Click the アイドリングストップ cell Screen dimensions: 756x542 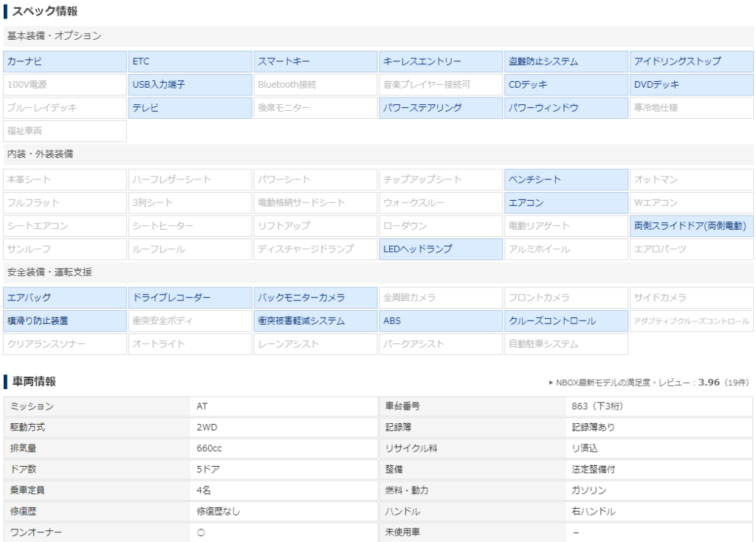click(691, 61)
